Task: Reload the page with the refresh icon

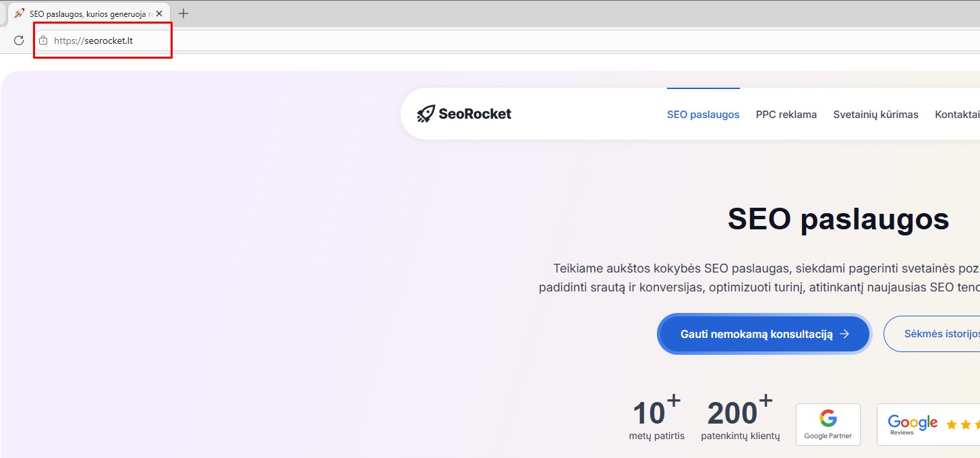Action: (19, 40)
